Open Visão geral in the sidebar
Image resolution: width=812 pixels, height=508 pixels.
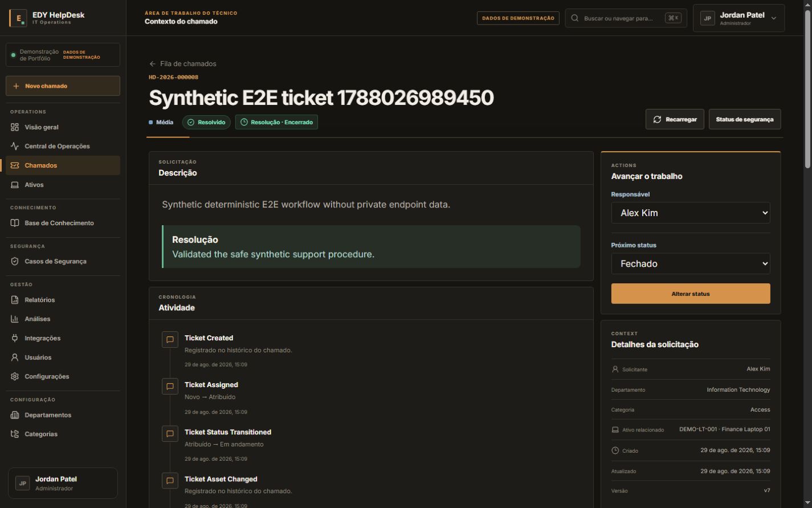click(63, 127)
